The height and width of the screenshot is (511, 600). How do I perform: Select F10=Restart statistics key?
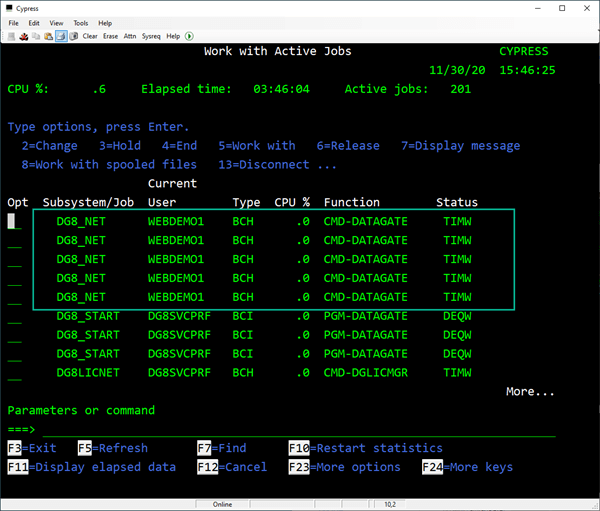365,448
